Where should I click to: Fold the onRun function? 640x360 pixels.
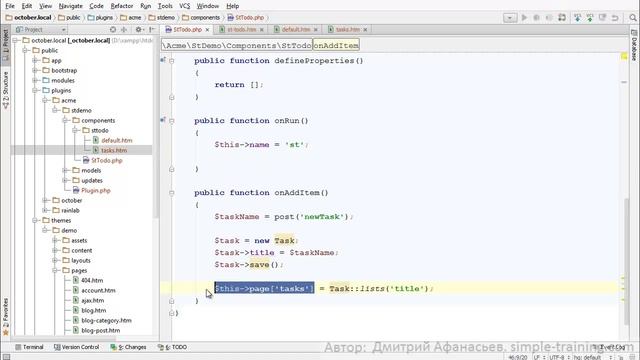[172, 121]
